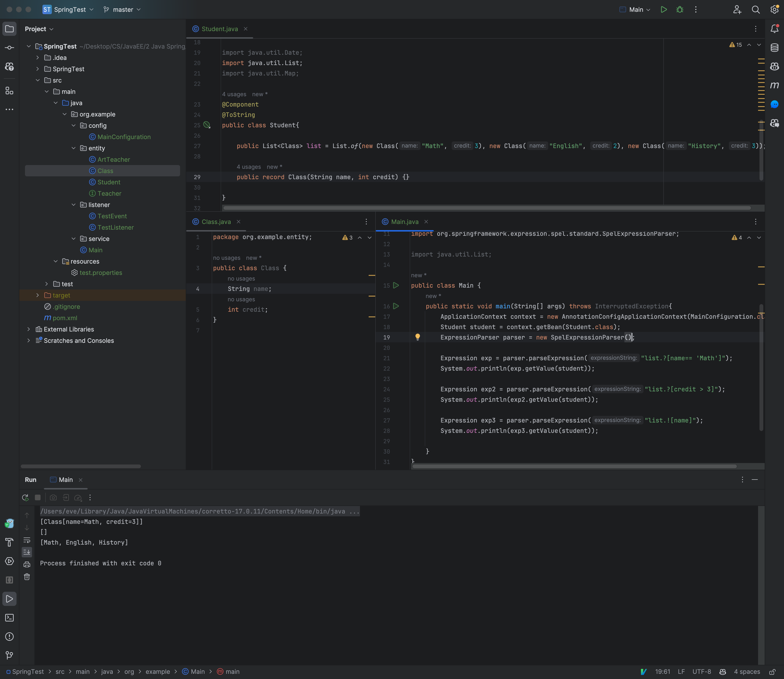This screenshot has width=784, height=679.
Task: Expand the target folder
Action: [37, 295]
